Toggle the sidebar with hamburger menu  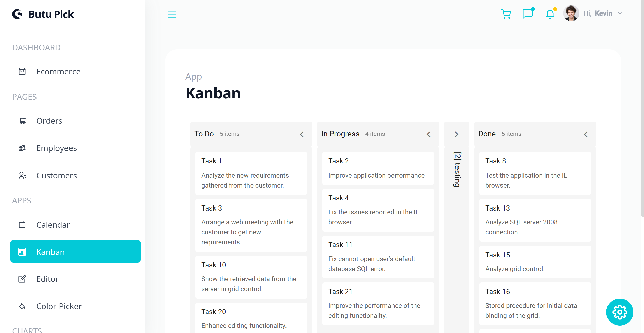[172, 14]
